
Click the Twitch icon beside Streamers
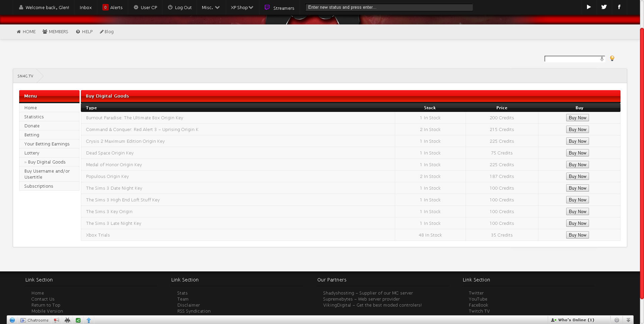pos(267,7)
